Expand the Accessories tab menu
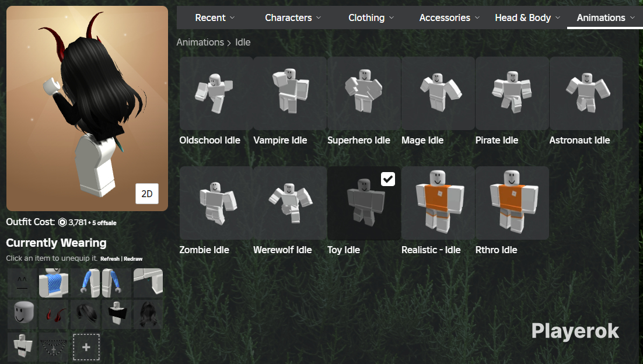643x364 pixels. click(x=449, y=17)
